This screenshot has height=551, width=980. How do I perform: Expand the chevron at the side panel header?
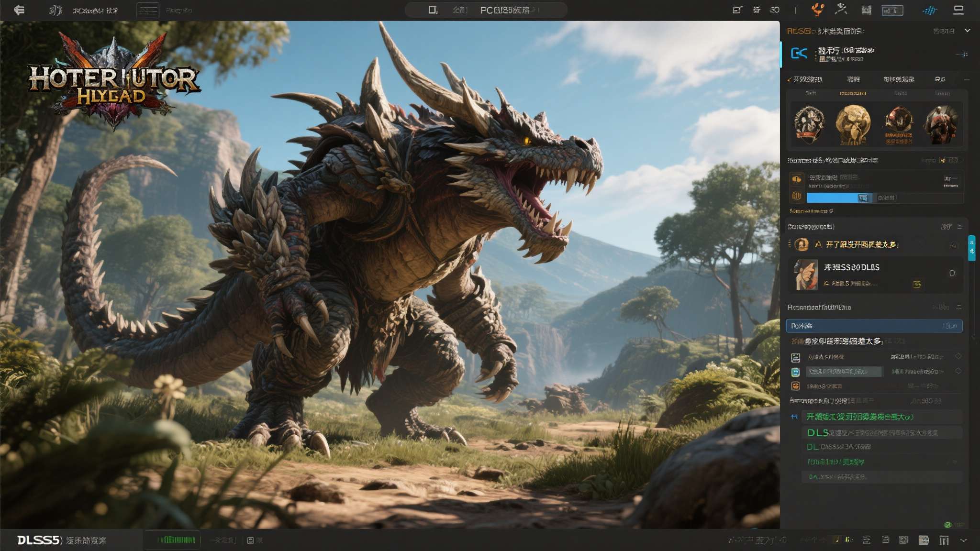(967, 31)
